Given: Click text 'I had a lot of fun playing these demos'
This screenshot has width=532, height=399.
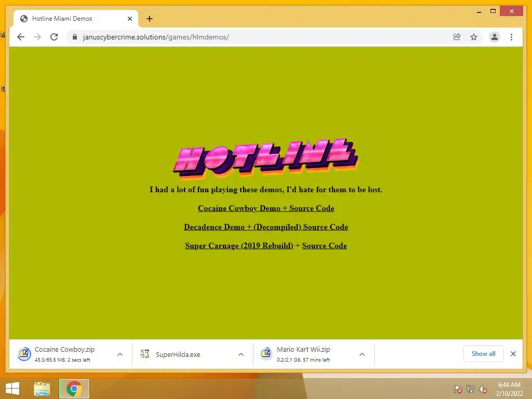Looking at the screenshot, I should pos(217,190).
